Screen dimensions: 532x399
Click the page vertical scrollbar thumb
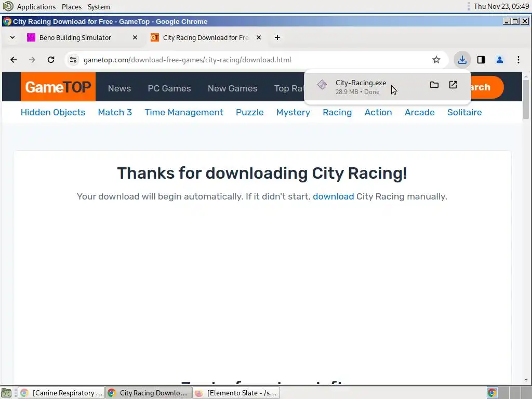526,99
